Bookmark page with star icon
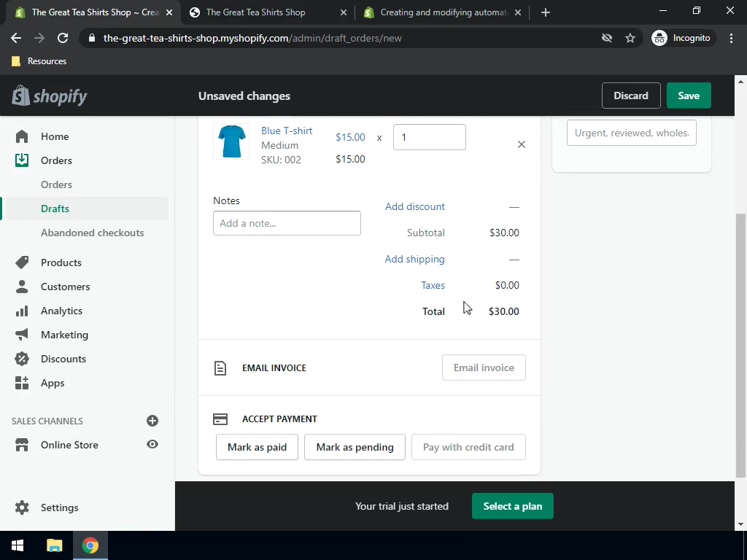747x560 pixels. click(x=630, y=38)
